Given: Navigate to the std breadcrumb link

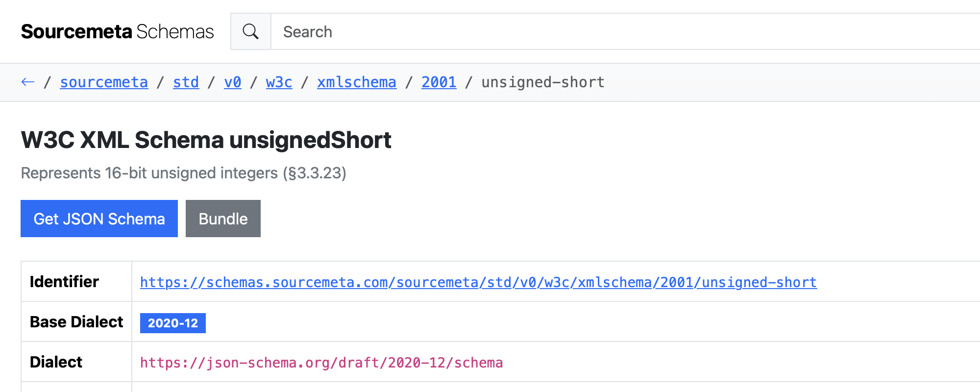Looking at the screenshot, I should coord(185,82).
